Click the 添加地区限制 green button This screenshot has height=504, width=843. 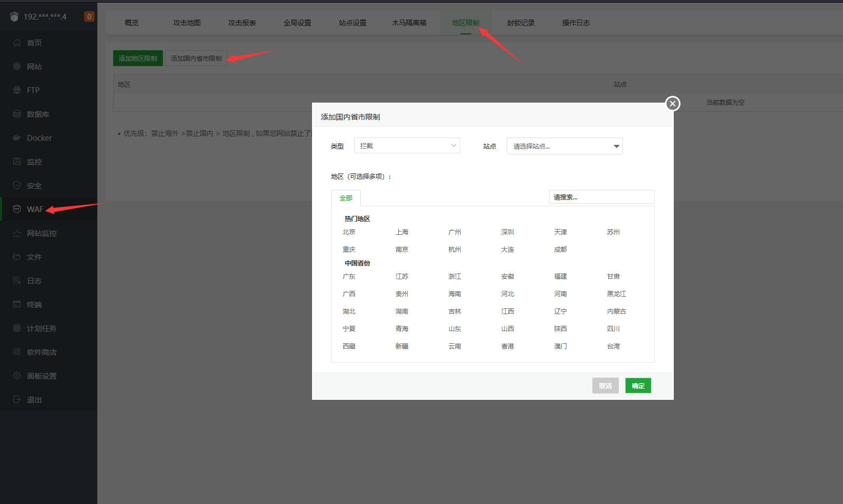[x=138, y=58]
